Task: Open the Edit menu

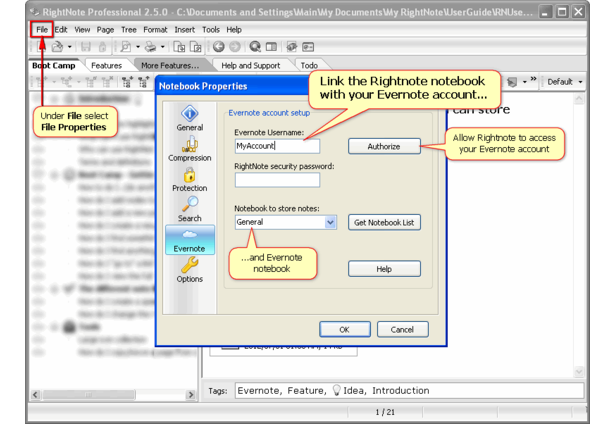Action: coord(61,29)
